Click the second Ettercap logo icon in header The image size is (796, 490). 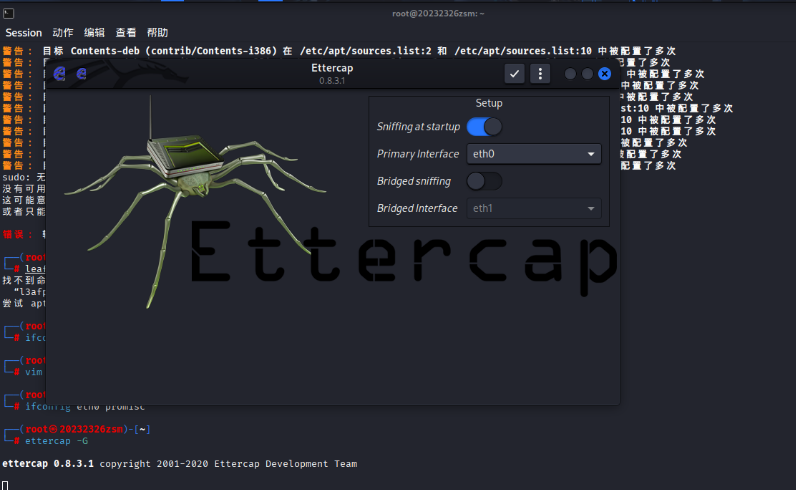click(x=81, y=74)
